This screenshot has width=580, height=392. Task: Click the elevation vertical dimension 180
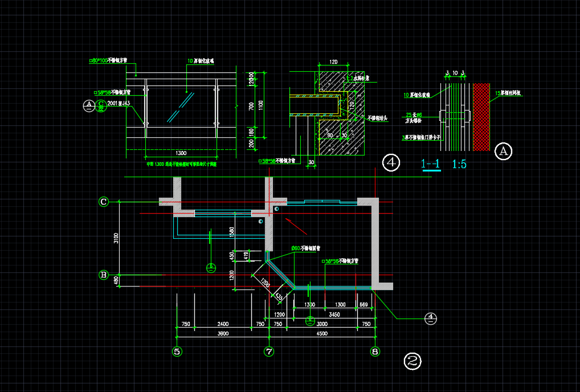[x=251, y=132]
